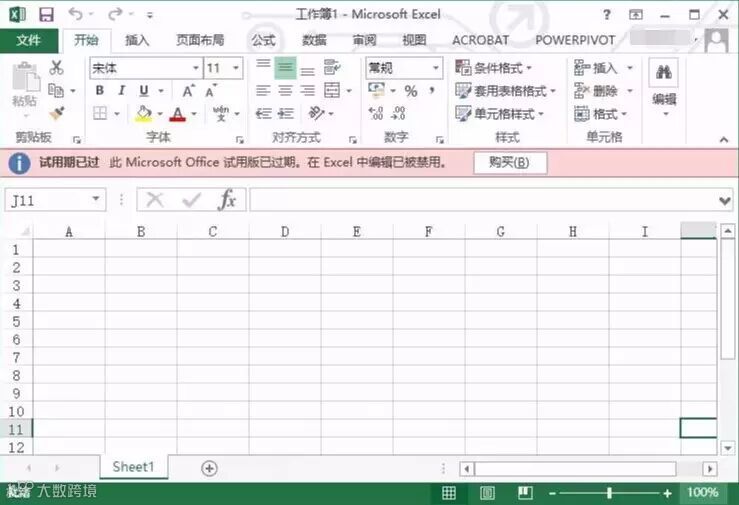The image size is (739, 505).
Task: Increase decimal places
Action: click(376, 113)
